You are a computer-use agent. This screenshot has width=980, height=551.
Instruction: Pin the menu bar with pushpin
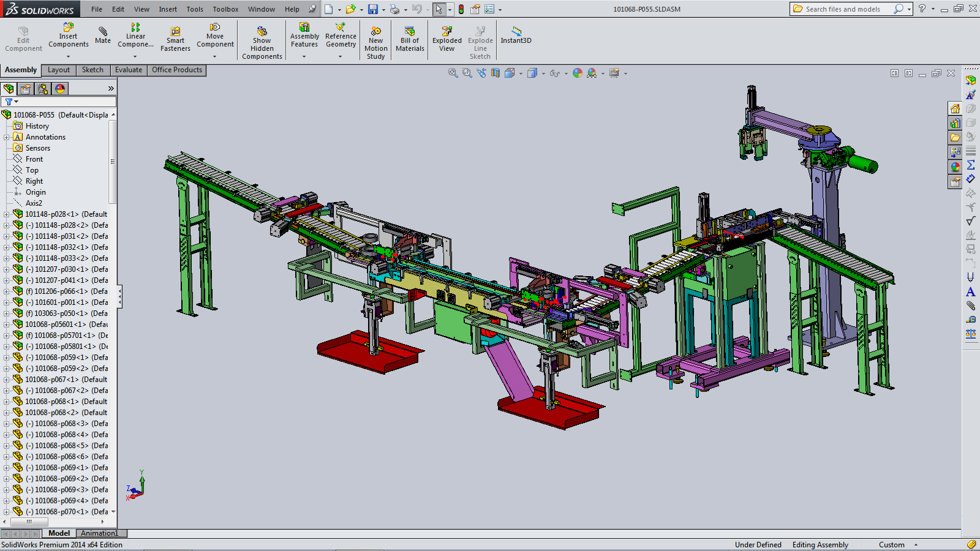tap(312, 9)
